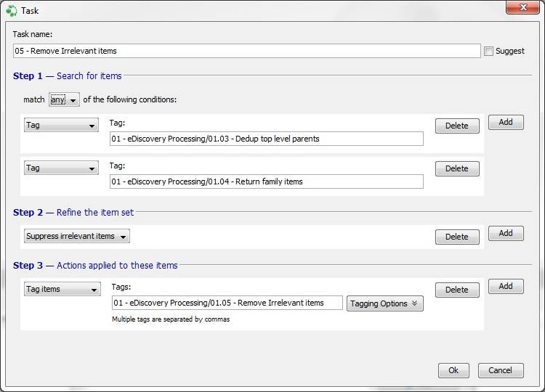
Task: Open the match any dropdown
Action: click(64, 99)
